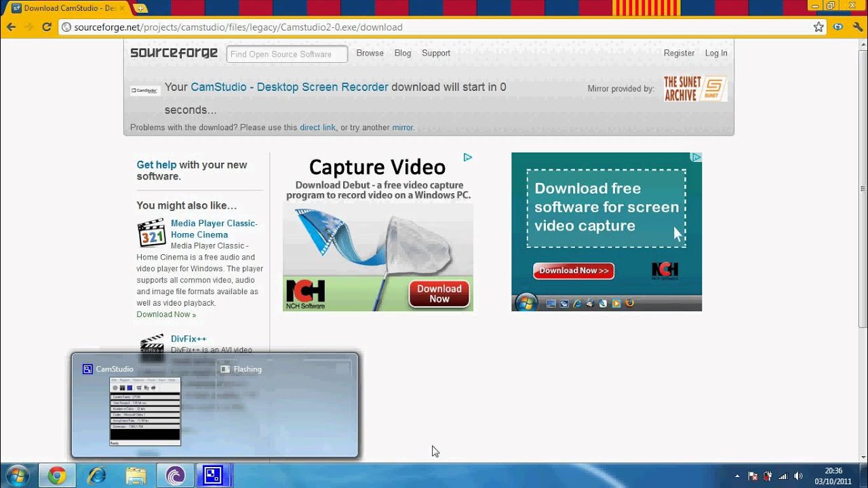Click the purple swirl taskbar application icon

[175, 476]
